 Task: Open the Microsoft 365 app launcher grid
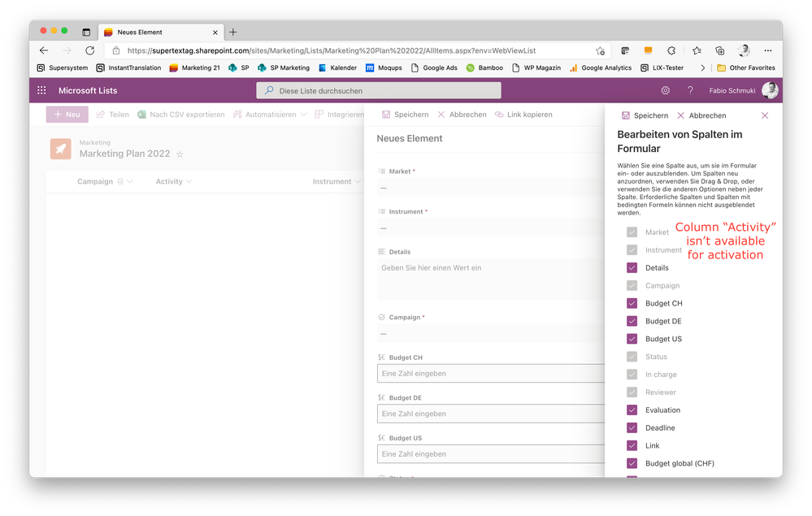[42, 90]
